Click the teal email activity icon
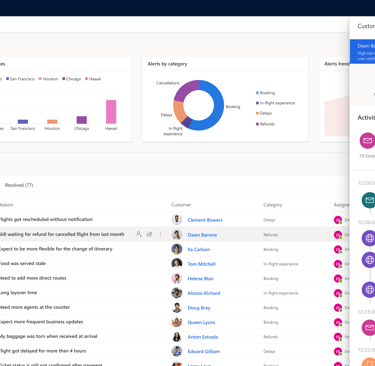 368,200
